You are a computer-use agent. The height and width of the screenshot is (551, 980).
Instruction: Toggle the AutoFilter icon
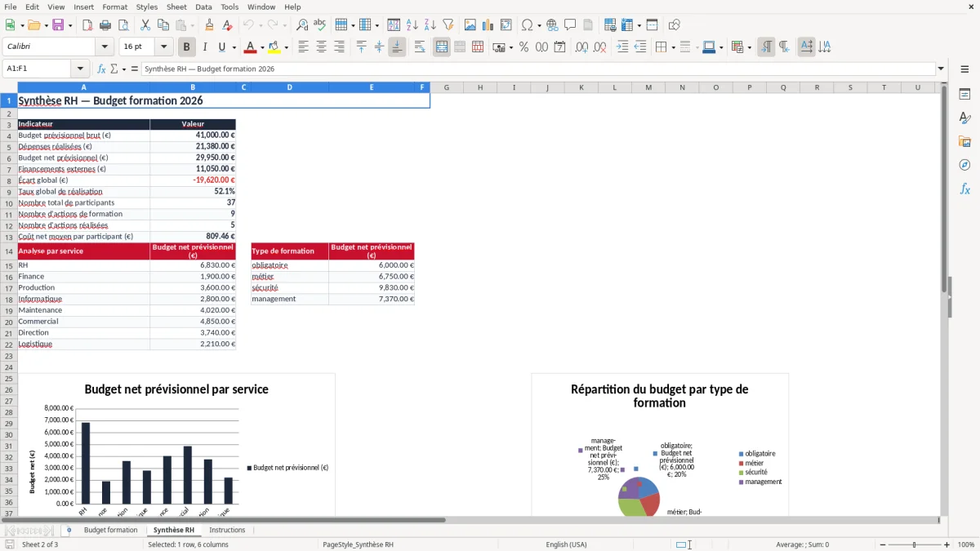point(448,25)
